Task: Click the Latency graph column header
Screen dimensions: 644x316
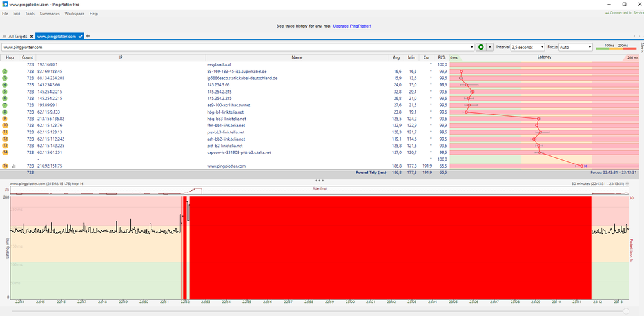Action: (544, 57)
